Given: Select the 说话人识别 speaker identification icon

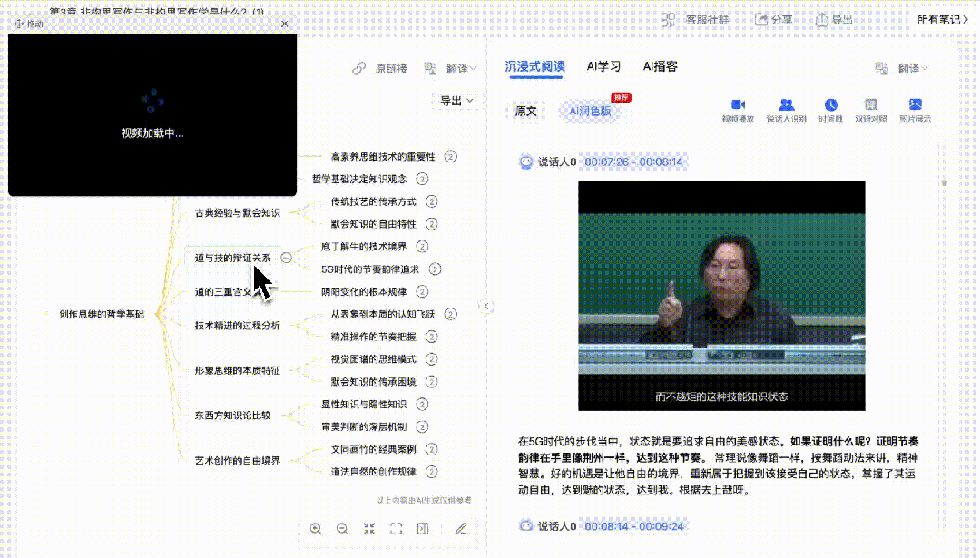Looking at the screenshot, I should [x=786, y=106].
